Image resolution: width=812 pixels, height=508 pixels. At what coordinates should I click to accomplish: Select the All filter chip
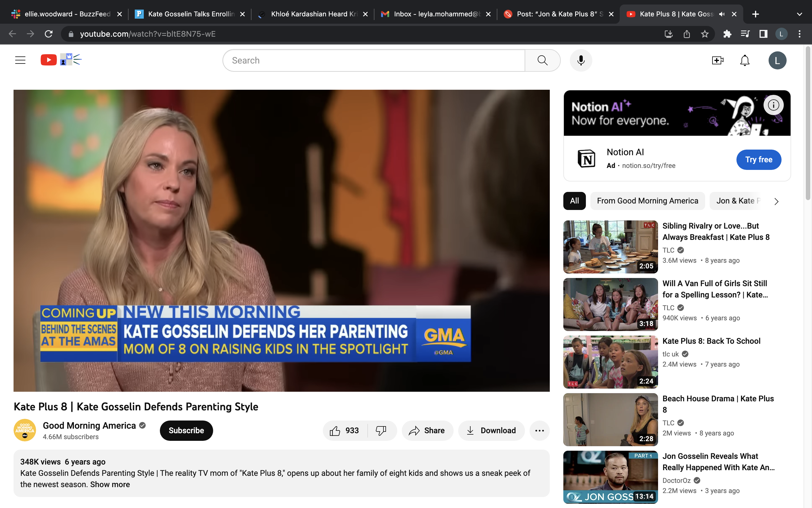point(574,201)
